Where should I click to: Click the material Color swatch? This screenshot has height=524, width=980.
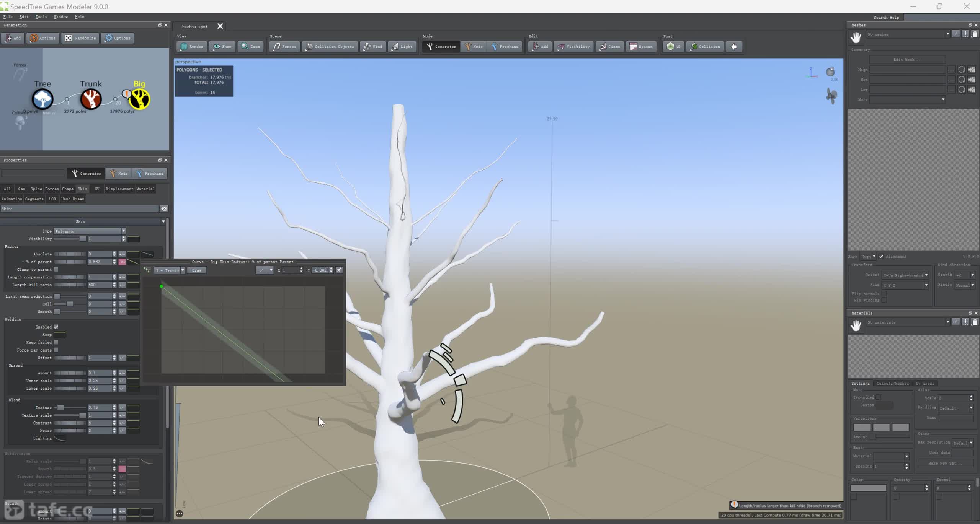(x=868, y=488)
